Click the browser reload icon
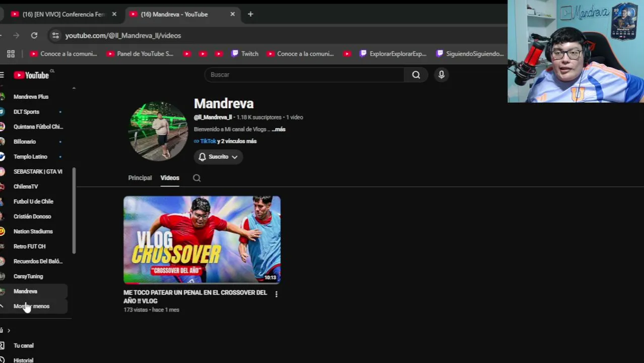Screen dimensions: 644x363 pos(34,35)
